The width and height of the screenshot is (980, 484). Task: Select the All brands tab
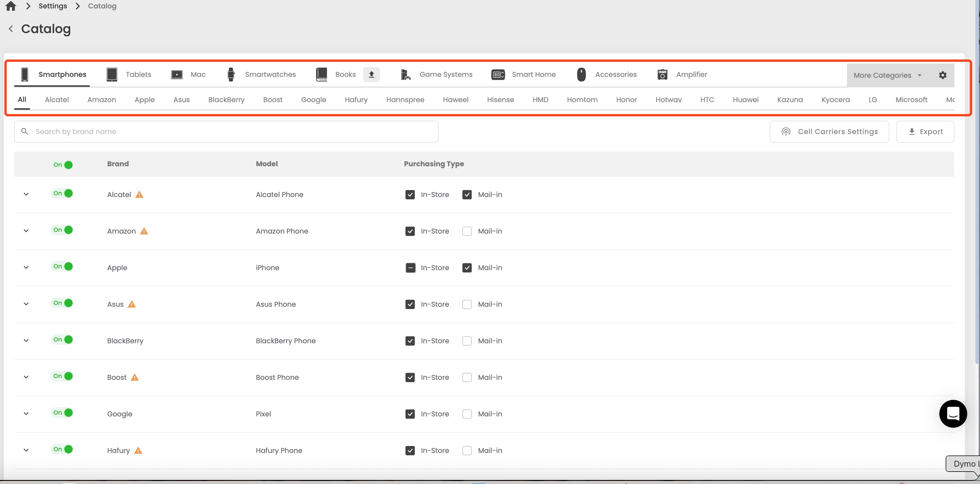pyautogui.click(x=22, y=100)
